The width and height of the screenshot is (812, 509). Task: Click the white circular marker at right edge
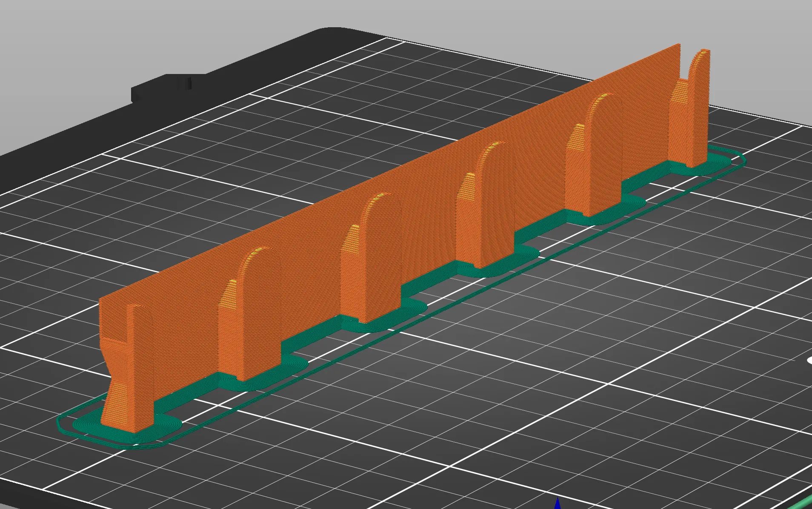(809, 361)
